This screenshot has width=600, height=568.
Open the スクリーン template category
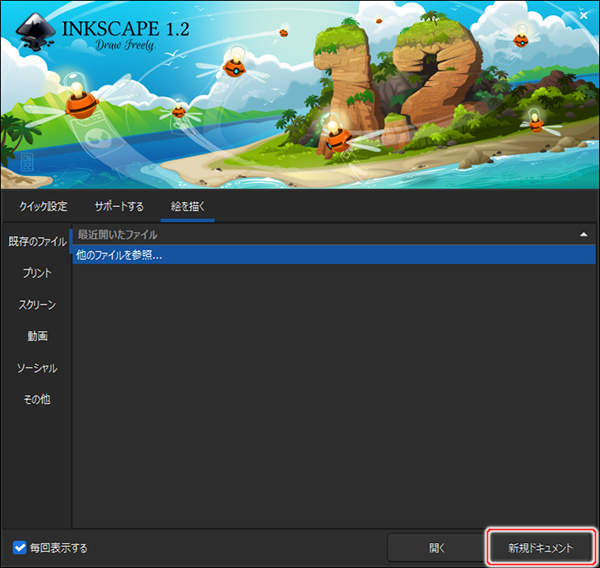(x=37, y=305)
